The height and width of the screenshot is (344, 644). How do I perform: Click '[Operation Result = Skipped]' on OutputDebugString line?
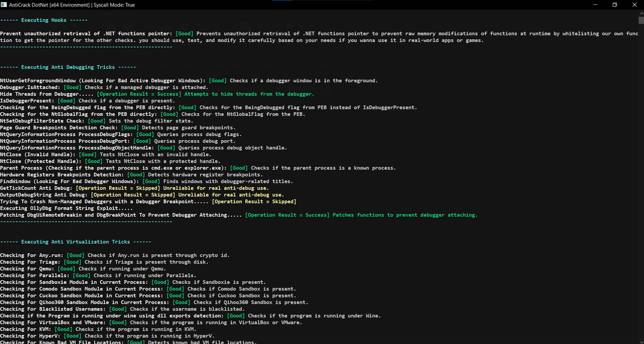[134, 195]
